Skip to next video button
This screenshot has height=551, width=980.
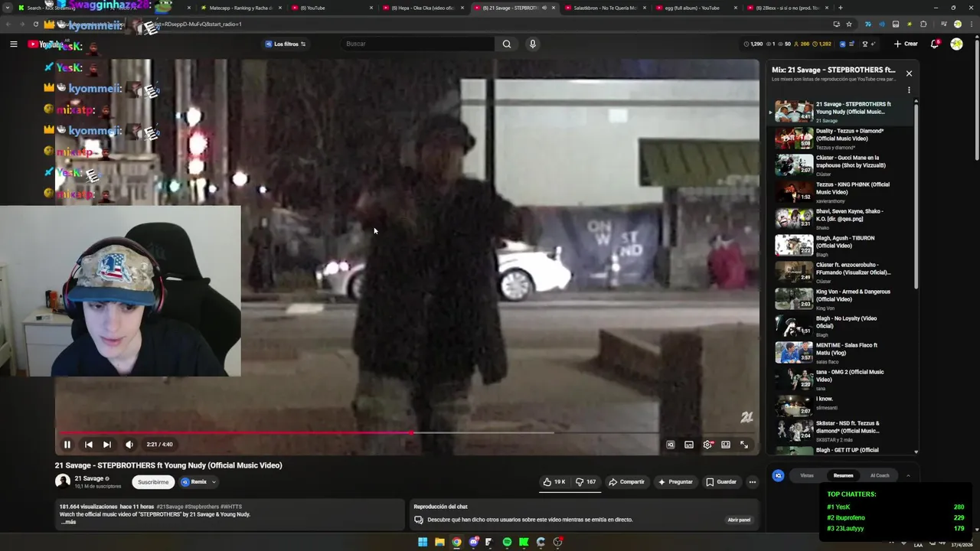click(x=107, y=445)
